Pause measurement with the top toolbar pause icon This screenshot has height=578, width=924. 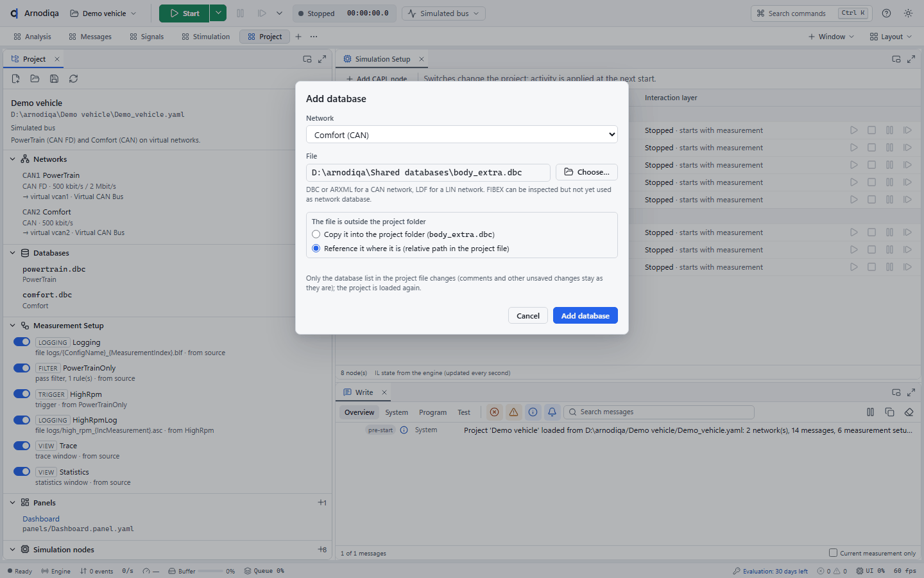(241, 13)
